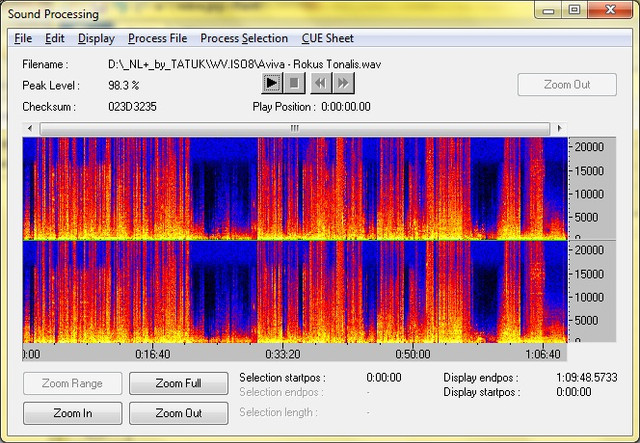Stop playback with the Stop button
The height and width of the screenshot is (443, 640).
coord(294,83)
